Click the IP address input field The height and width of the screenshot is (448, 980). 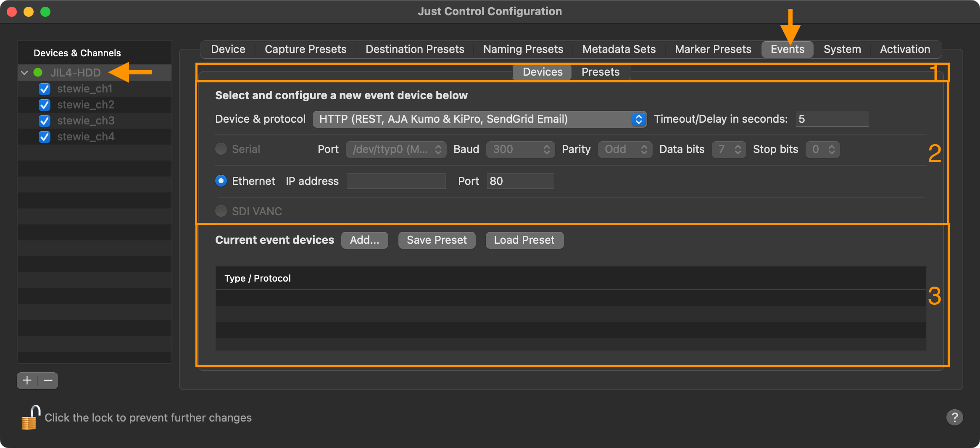pos(396,181)
